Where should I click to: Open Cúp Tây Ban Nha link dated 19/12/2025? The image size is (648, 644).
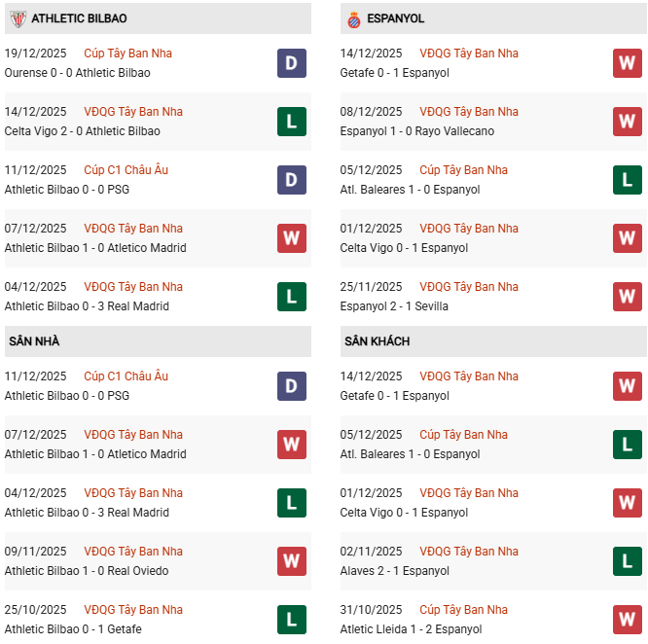(127, 54)
